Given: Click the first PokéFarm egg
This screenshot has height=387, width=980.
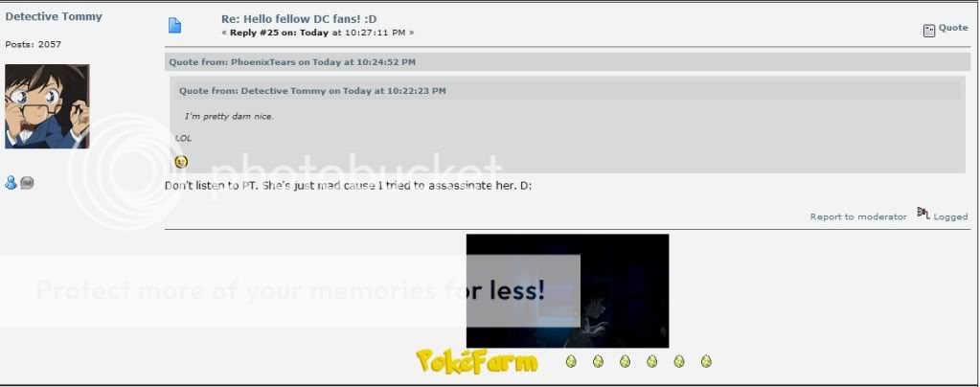Looking at the screenshot, I should [571, 361].
